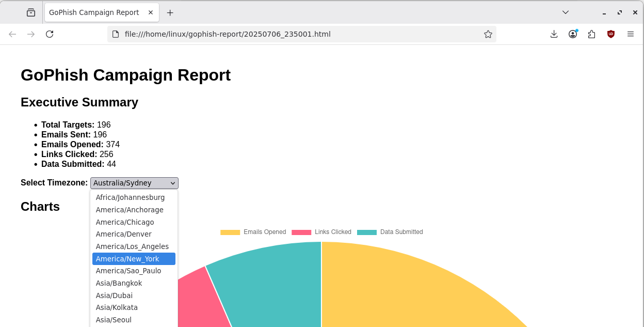Toggle Links Clicked pink legend swatch

click(x=301, y=232)
